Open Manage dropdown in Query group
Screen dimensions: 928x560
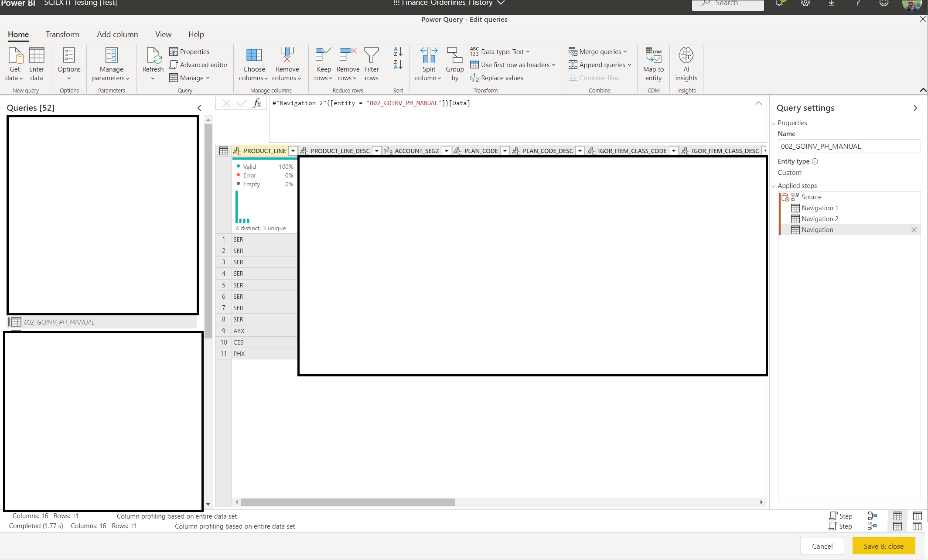[190, 78]
